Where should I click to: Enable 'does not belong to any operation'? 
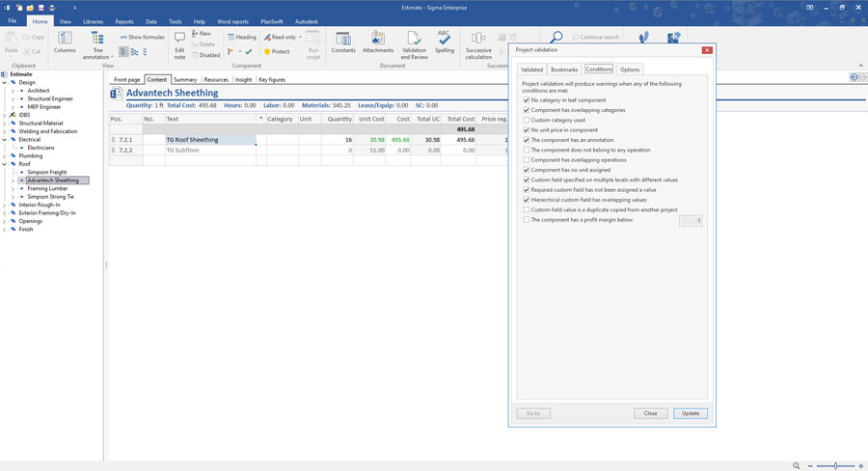coord(527,151)
